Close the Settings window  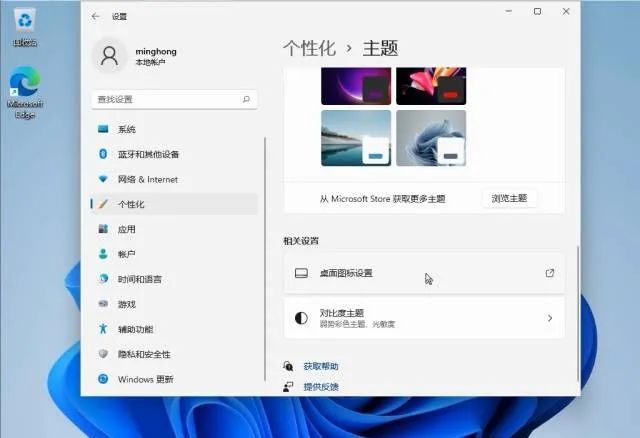click(566, 11)
